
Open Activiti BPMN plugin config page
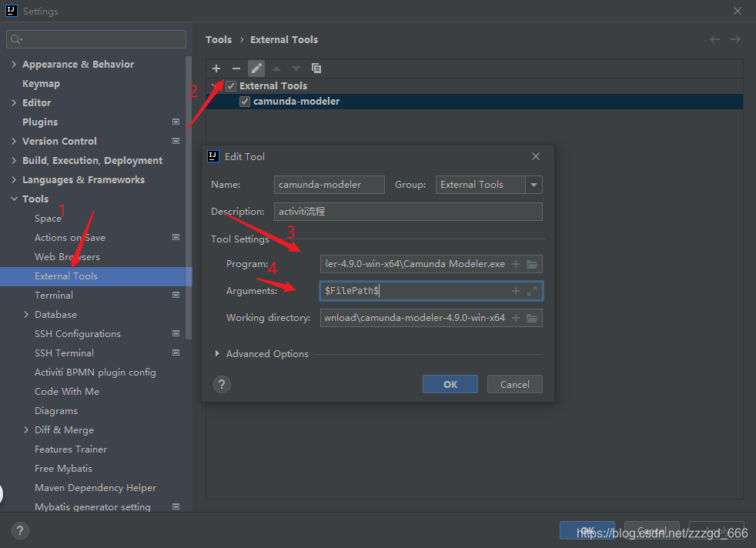95,373
